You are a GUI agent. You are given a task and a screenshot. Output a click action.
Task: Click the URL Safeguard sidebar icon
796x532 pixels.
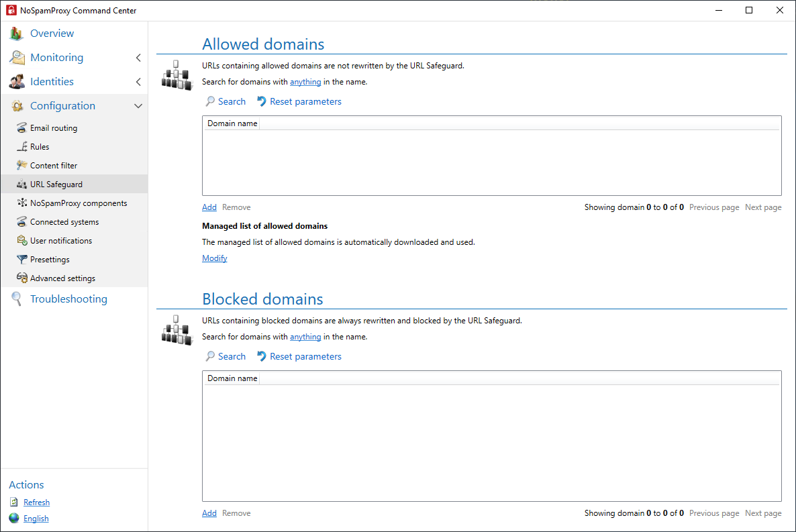click(21, 184)
